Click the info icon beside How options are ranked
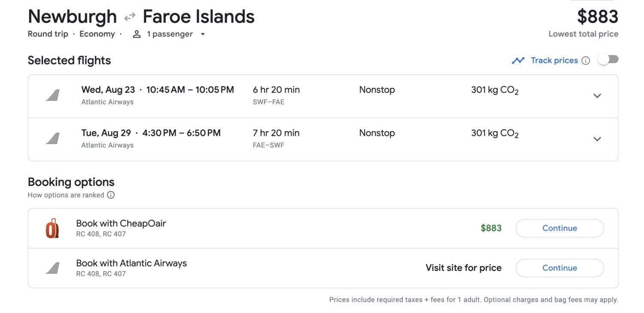This screenshot has height=313, width=644. [x=111, y=195]
